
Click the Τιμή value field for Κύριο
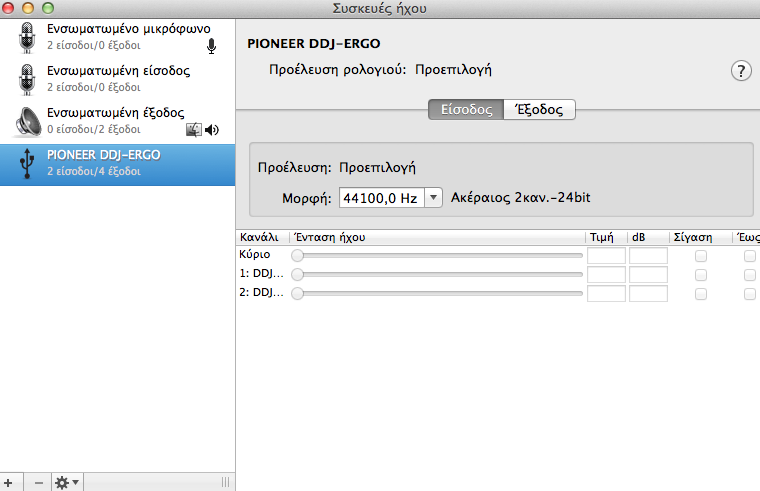606,255
